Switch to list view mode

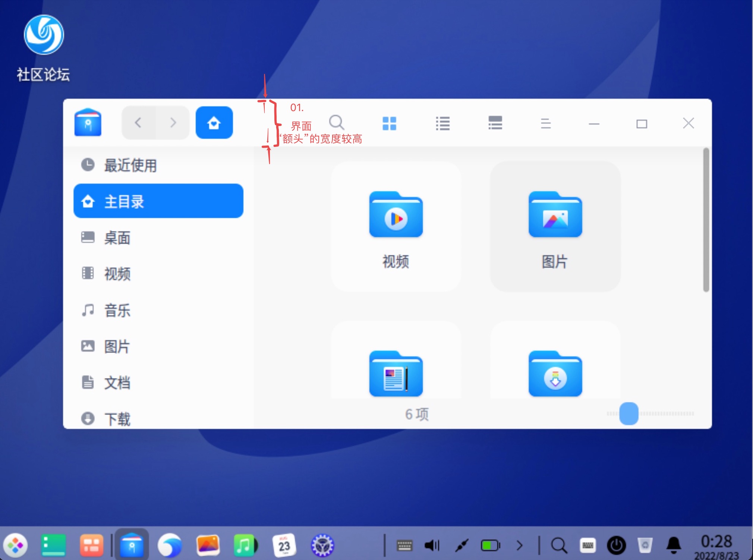(x=442, y=123)
